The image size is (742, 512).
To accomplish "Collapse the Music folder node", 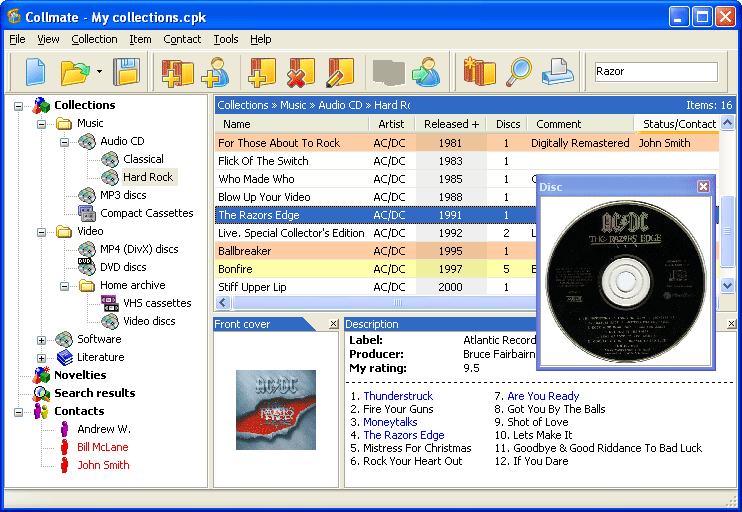I will 42,124.
